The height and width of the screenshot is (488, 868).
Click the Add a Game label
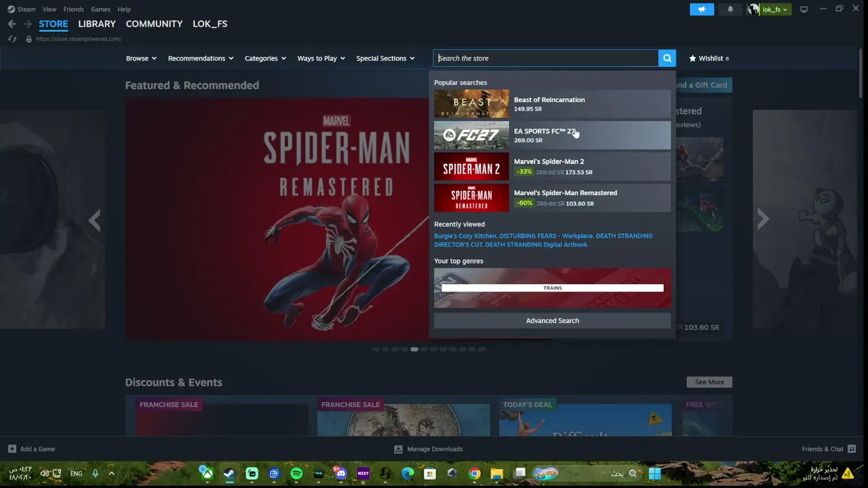[37, 449]
